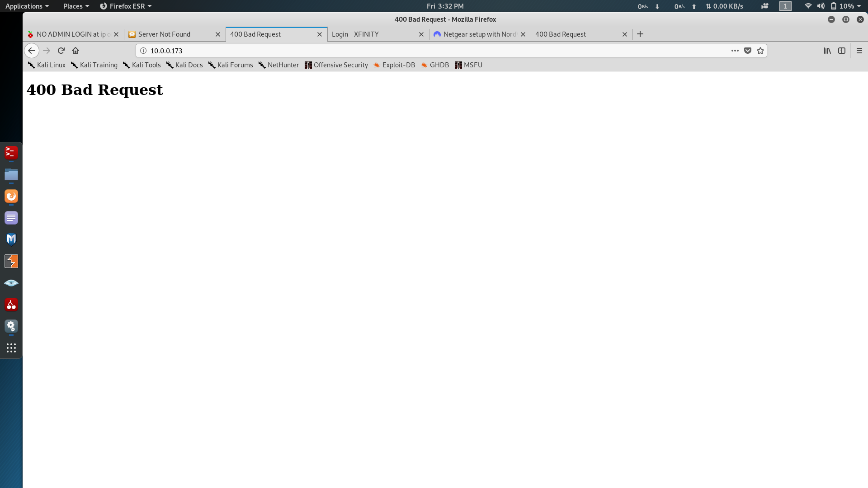The image size is (868, 488).
Task: Open Files from the dock
Action: pos(11,174)
